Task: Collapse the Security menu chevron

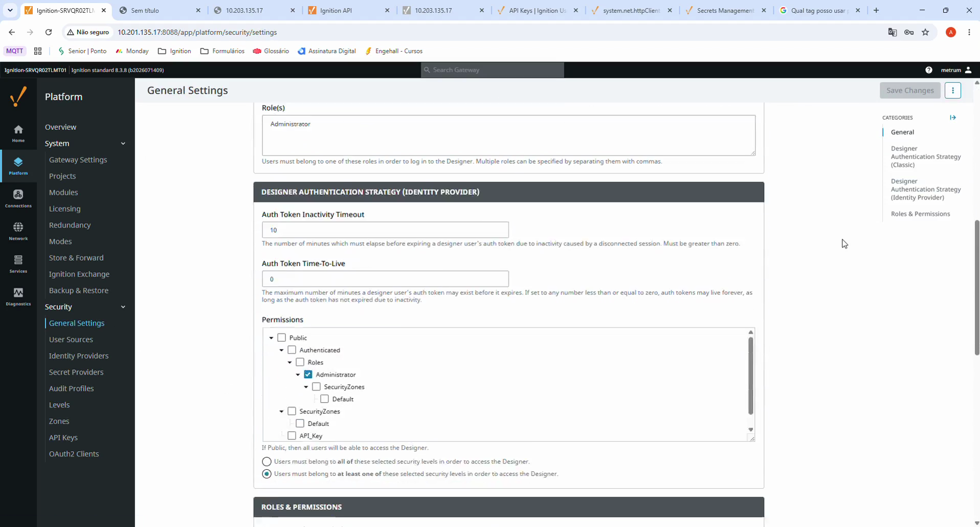Action: (123, 307)
